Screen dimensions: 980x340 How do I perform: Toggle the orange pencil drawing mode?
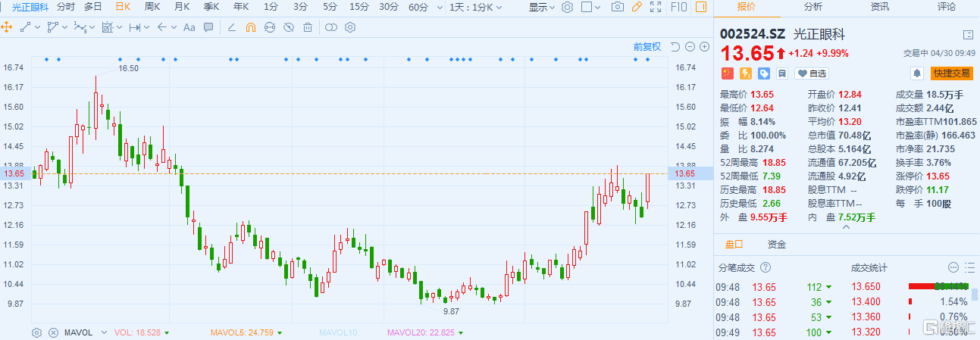coord(637,7)
